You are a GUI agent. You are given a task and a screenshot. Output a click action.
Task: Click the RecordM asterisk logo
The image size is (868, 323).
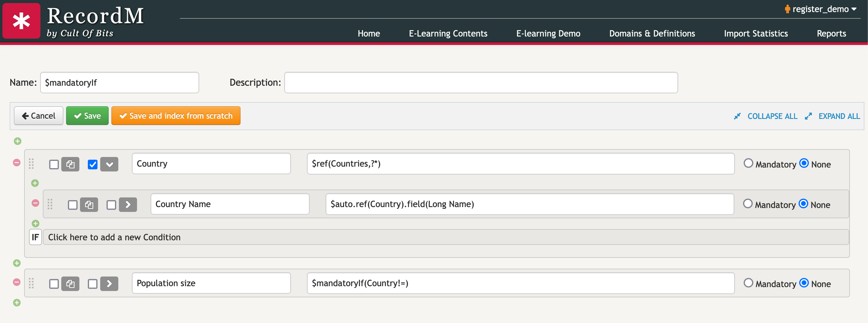(x=21, y=21)
